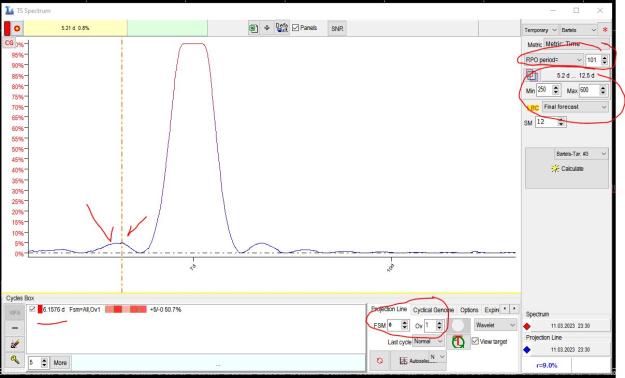Click the More button
The width and height of the screenshot is (625, 378).
click(x=60, y=362)
